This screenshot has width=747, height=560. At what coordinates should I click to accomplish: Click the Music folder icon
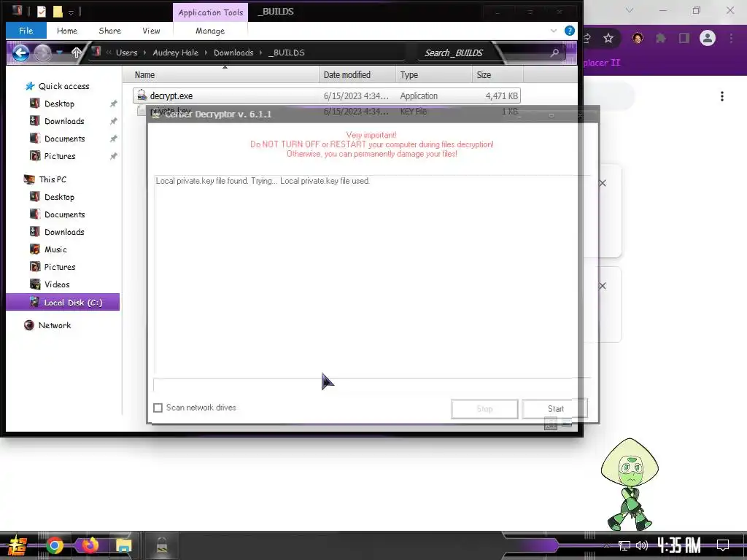[35, 249]
